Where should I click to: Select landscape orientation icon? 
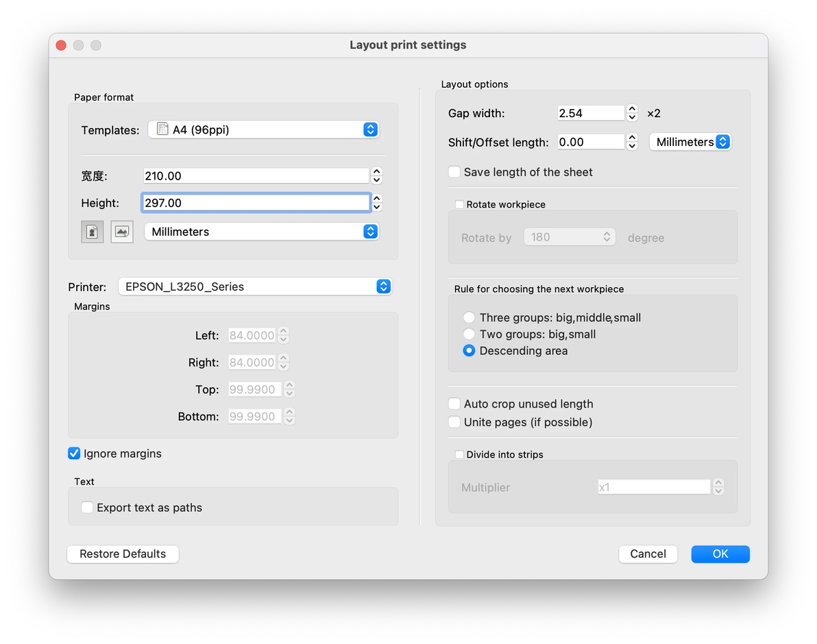(x=122, y=232)
